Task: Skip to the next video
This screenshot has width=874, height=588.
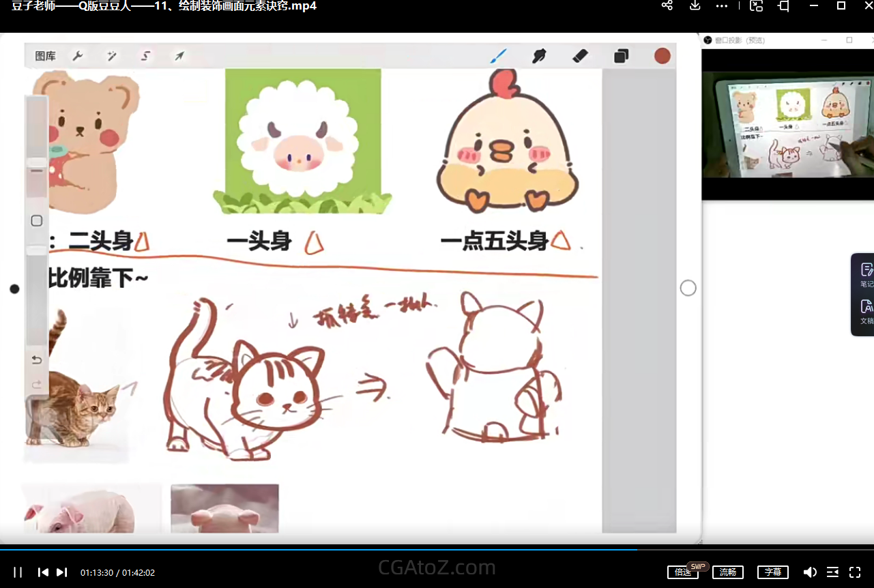Action: pyautogui.click(x=61, y=572)
